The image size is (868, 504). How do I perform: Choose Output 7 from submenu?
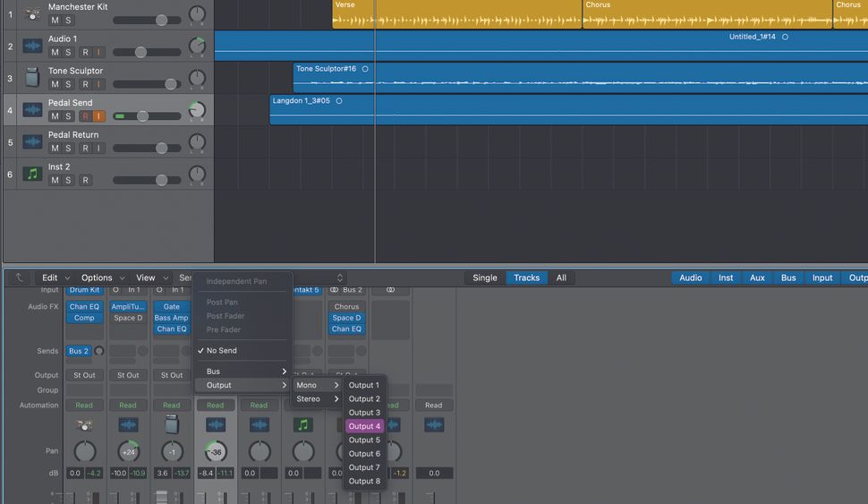pos(364,467)
